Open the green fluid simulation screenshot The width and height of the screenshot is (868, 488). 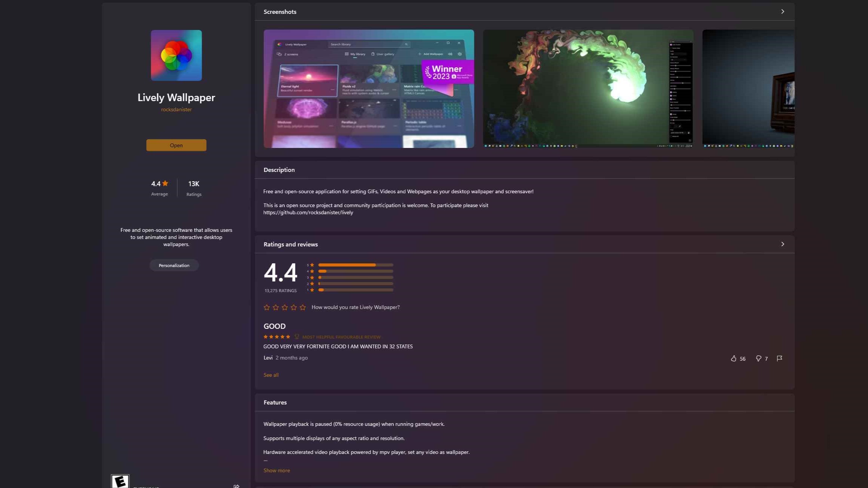(x=588, y=89)
